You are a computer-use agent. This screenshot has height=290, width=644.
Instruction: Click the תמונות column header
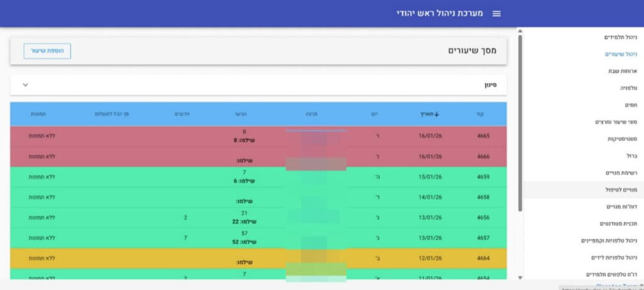pos(38,114)
